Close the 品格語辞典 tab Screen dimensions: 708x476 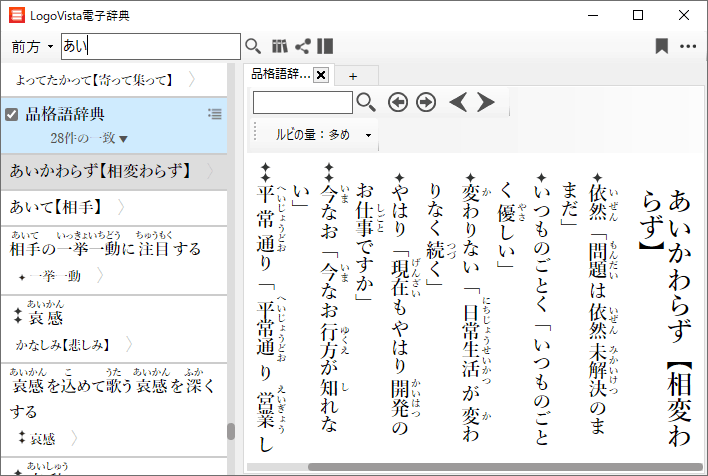321,75
